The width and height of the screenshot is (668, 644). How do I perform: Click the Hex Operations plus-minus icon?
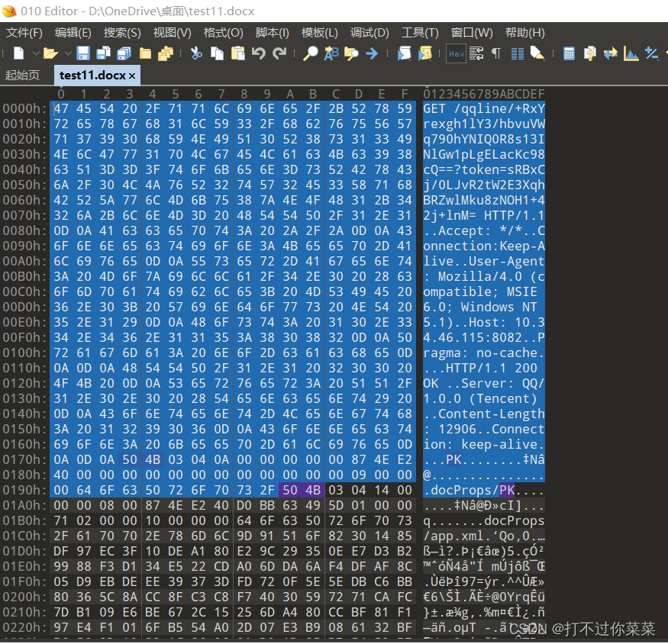(x=651, y=53)
